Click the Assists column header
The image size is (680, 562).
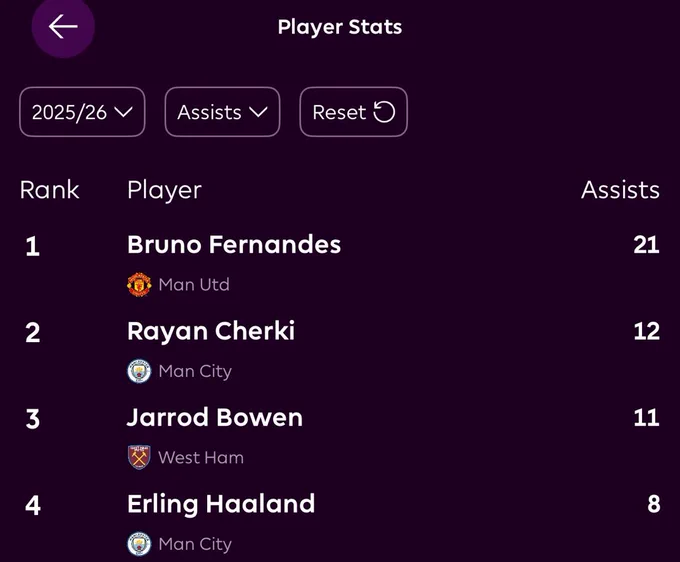pyautogui.click(x=620, y=190)
